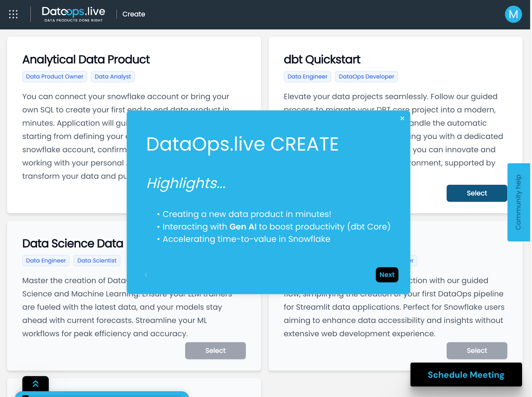Click the Create header label
This screenshot has height=397, width=532.
134,14
